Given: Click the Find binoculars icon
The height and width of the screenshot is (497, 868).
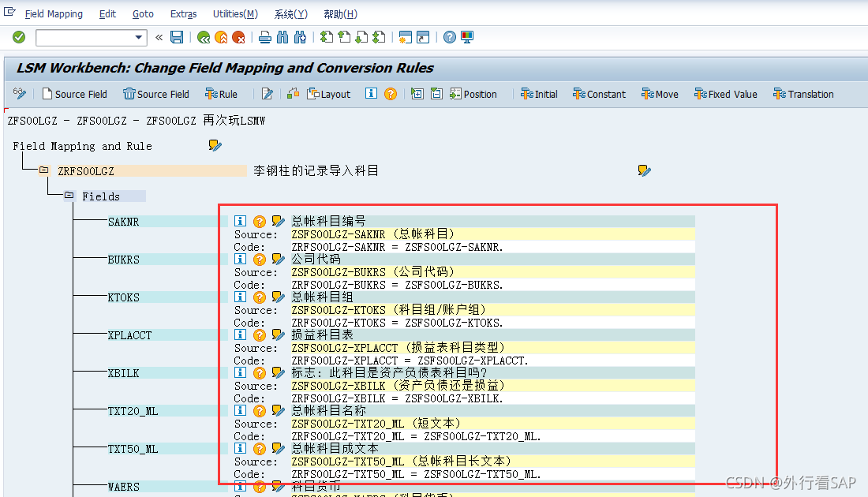Looking at the screenshot, I should coord(282,37).
